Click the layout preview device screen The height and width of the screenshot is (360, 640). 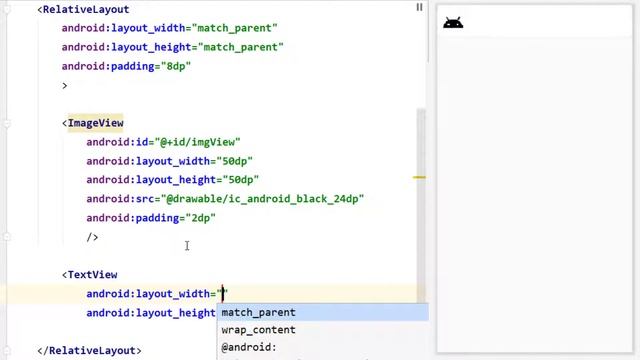coord(535,178)
